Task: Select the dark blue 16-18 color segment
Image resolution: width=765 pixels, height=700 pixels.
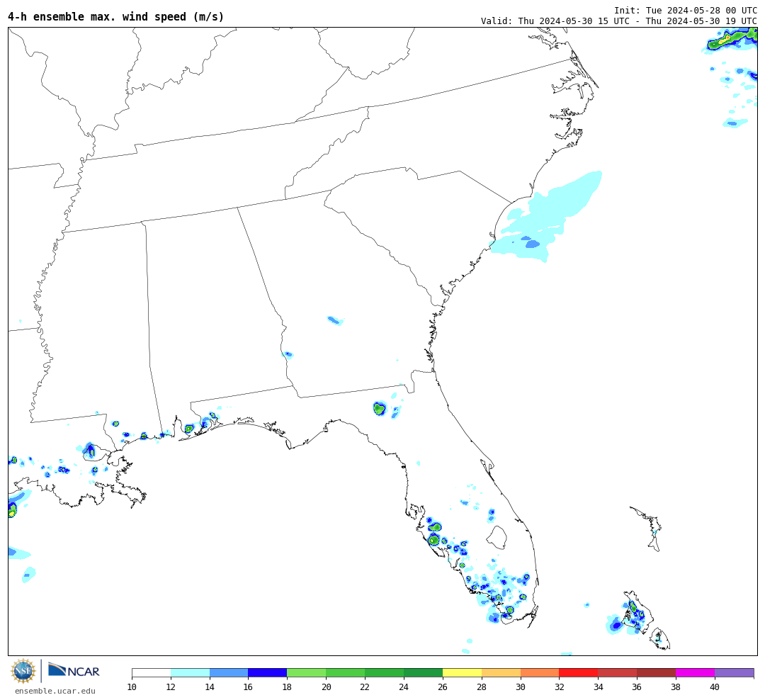Action: (268, 673)
